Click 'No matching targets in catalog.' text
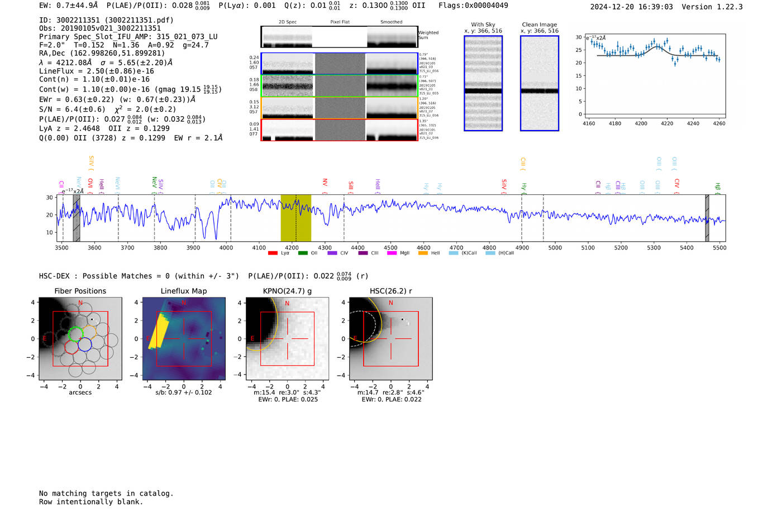This screenshot has height=532, width=782. tap(106, 493)
